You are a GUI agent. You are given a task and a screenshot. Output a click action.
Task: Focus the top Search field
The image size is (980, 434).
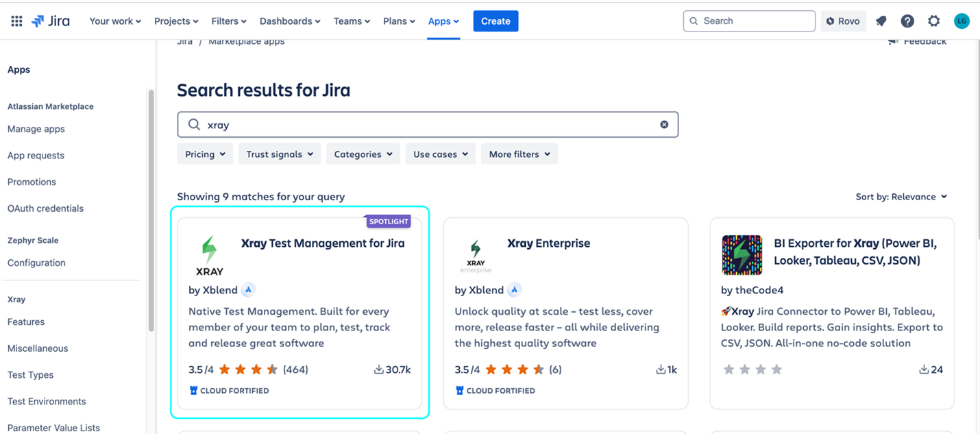[749, 21]
